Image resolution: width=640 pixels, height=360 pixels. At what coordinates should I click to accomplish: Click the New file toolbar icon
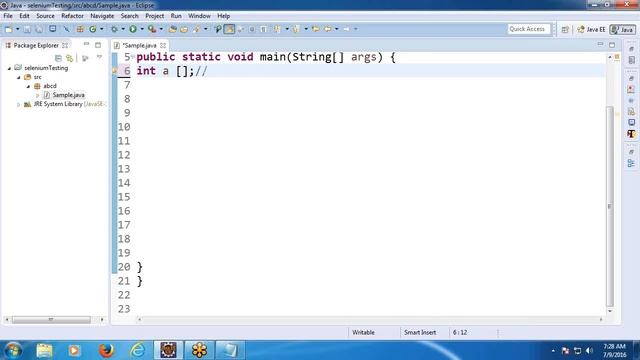pos(9,29)
